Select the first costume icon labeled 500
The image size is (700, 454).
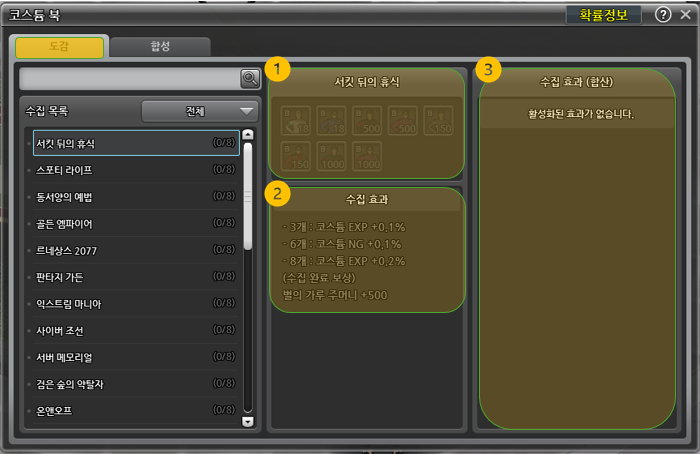pyautogui.click(x=367, y=121)
